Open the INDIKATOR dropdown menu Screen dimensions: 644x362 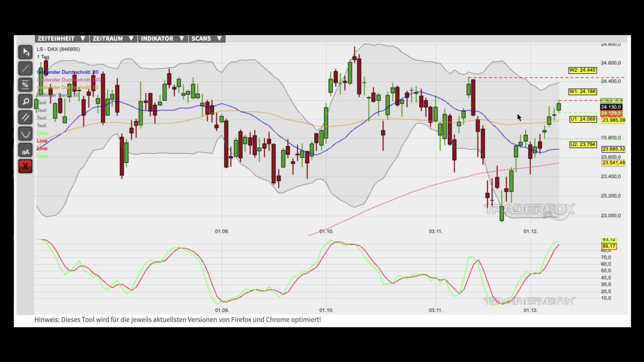coord(162,39)
